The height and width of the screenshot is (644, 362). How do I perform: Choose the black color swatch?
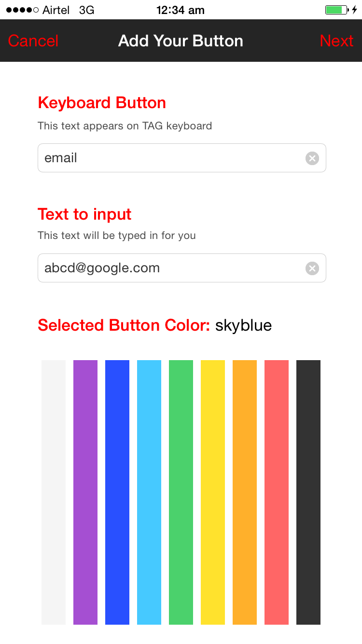308,492
